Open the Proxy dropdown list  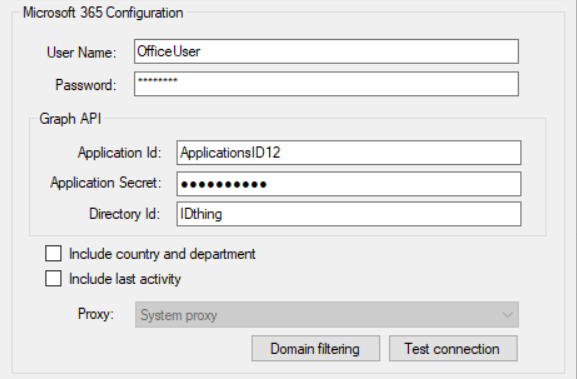tap(327, 315)
